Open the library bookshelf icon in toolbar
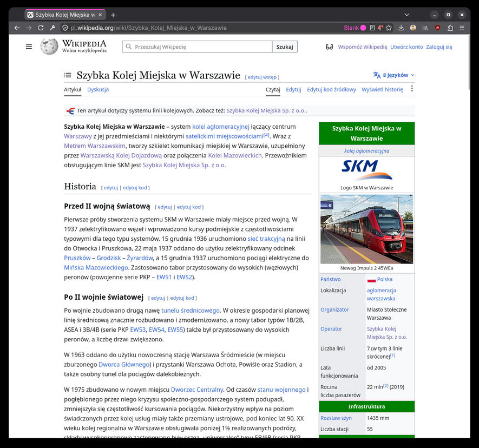 [x=425, y=28]
